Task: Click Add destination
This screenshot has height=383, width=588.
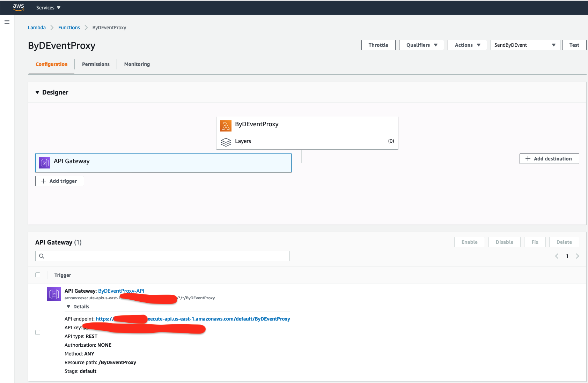Action: (549, 159)
